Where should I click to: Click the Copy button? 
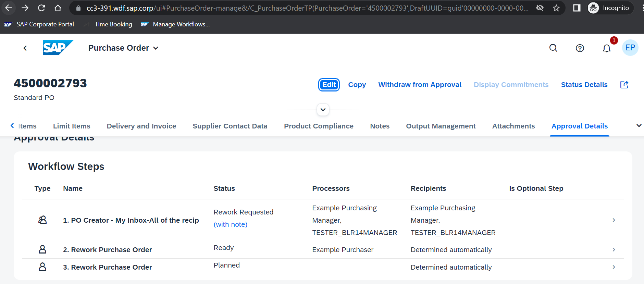[x=357, y=85]
